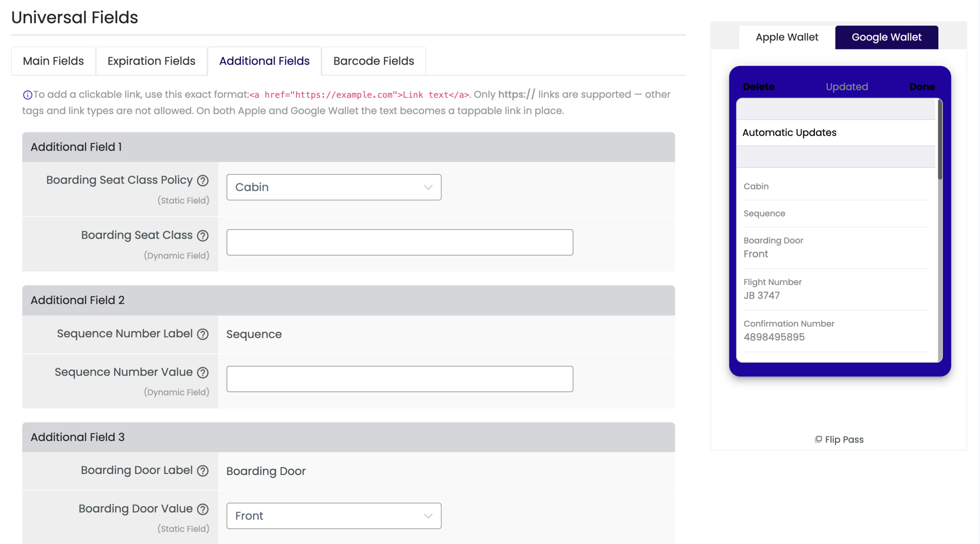Click the Flip Pass link
Viewport: 980px width, 544px height.
pyautogui.click(x=839, y=440)
